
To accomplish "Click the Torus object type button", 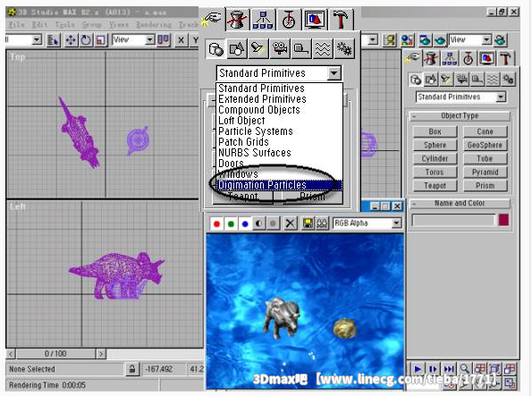I will [435, 173].
